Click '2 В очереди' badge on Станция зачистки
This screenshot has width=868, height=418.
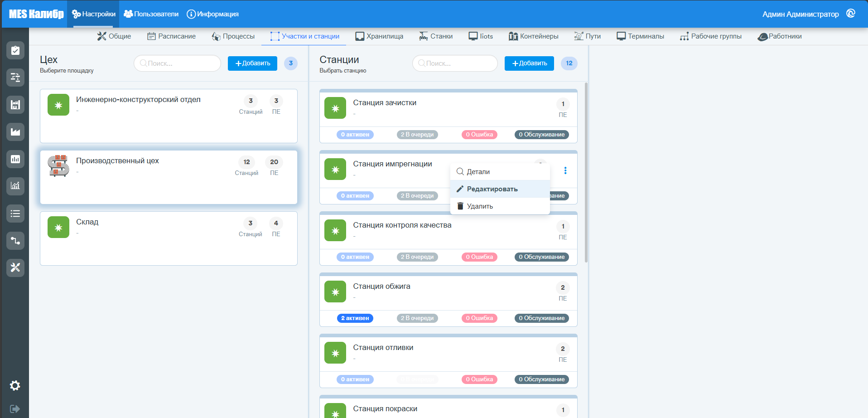tap(417, 135)
